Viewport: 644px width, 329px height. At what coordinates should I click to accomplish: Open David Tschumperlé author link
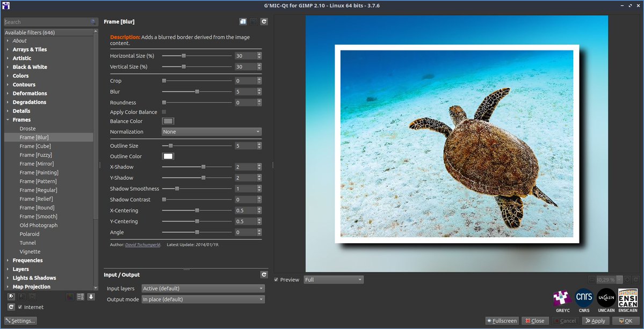tap(142, 245)
